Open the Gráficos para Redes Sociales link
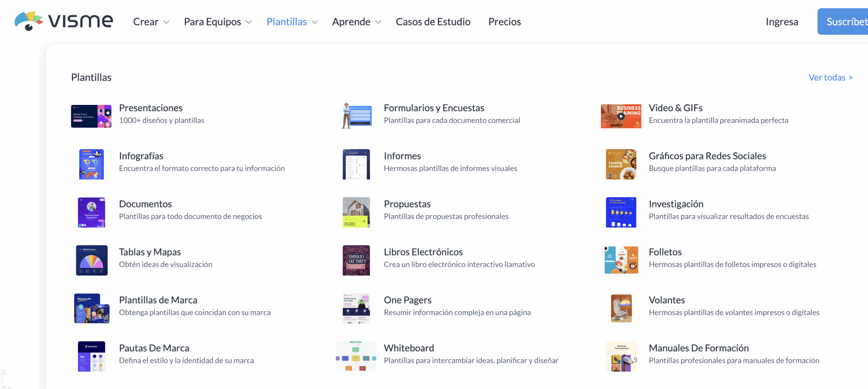 point(707,156)
